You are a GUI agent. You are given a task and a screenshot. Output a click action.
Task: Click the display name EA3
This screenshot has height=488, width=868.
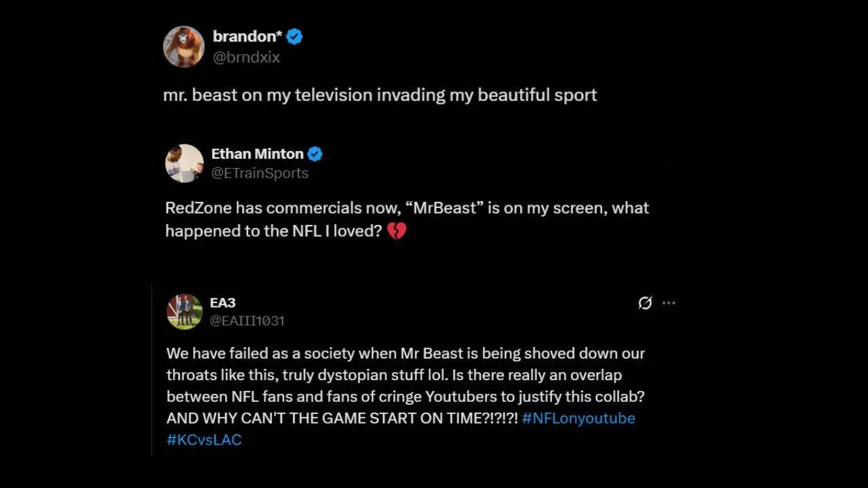(x=222, y=303)
